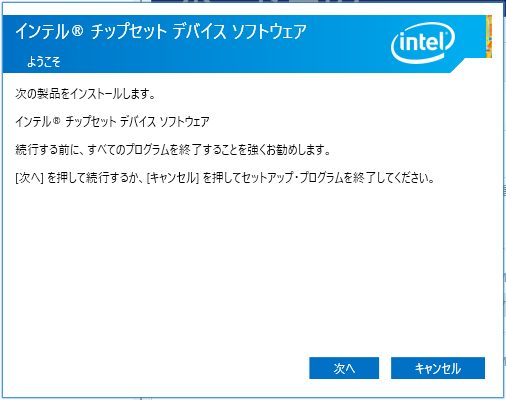The width and height of the screenshot is (506, 400).
Task: Click the colorful strip beside the Intel logo
Action: click(x=489, y=36)
